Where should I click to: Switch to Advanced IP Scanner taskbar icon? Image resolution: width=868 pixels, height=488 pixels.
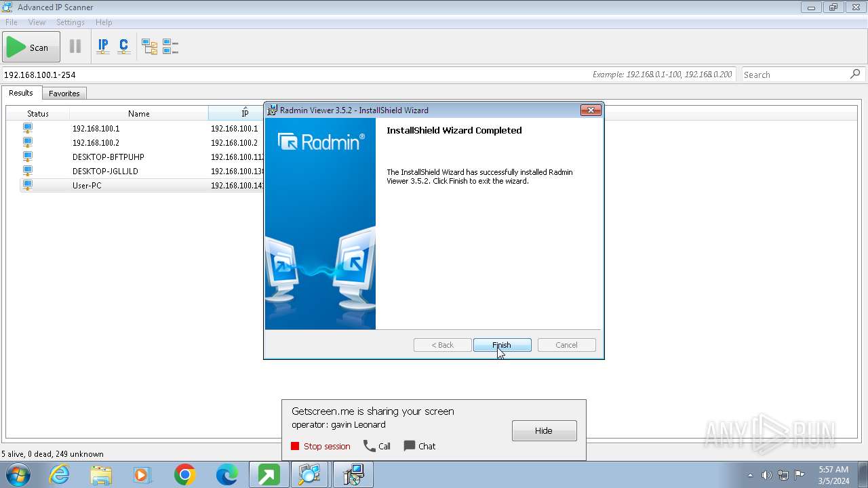[310, 475]
